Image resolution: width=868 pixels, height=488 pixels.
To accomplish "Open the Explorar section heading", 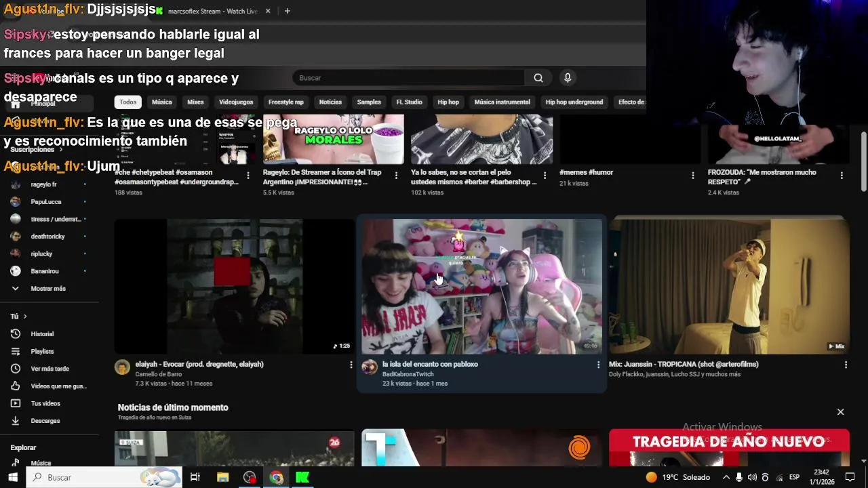I will (23, 448).
